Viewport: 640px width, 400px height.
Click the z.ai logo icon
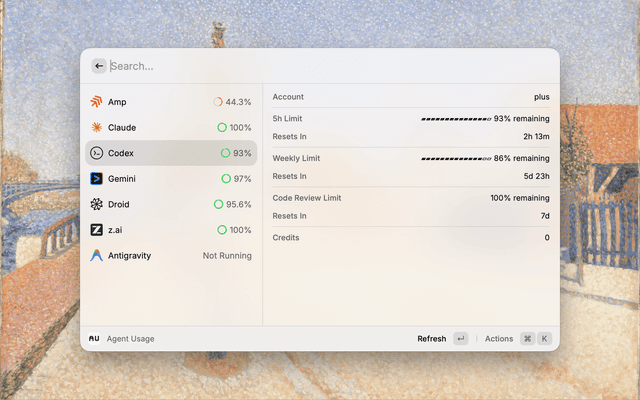point(96,230)
